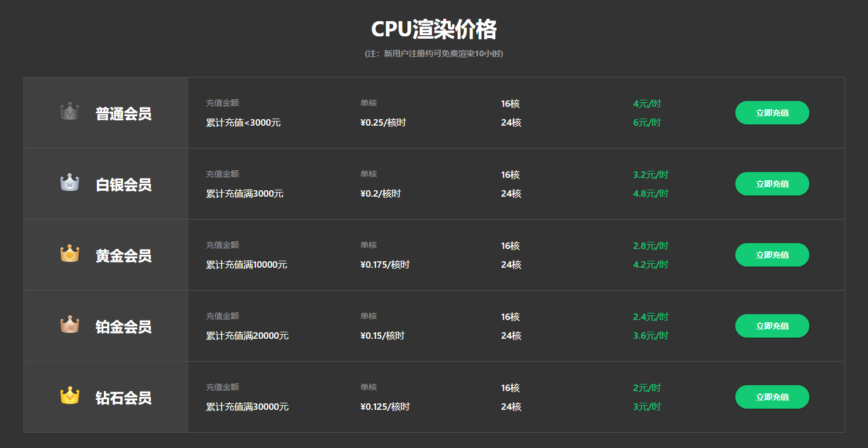Image resolution: width=868 pixels, height=448 pixels.
Task: Select the 黄金会员 membership title
Action: (123, 255)
